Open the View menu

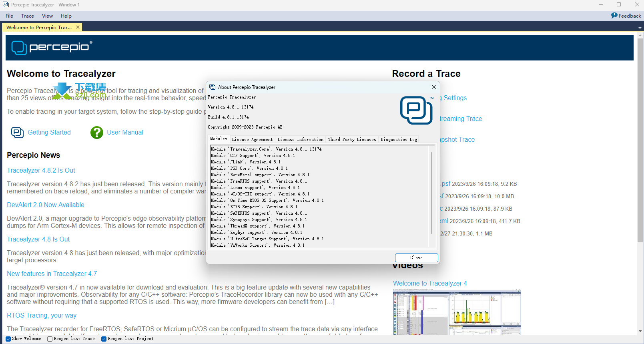[47, 16]
